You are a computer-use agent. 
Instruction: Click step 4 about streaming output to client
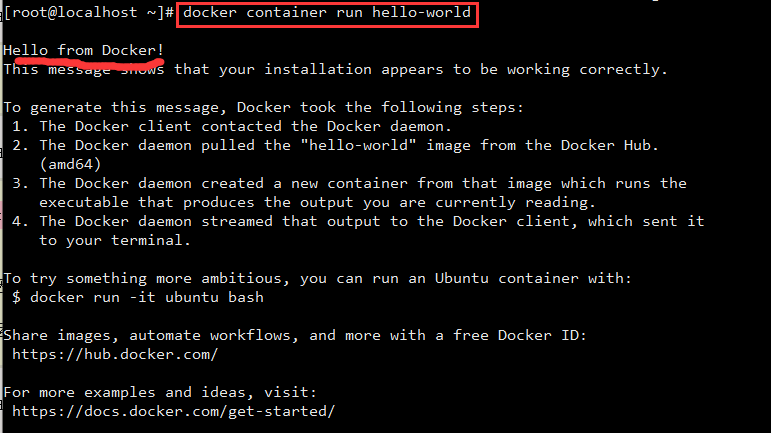tap(360, 221)
